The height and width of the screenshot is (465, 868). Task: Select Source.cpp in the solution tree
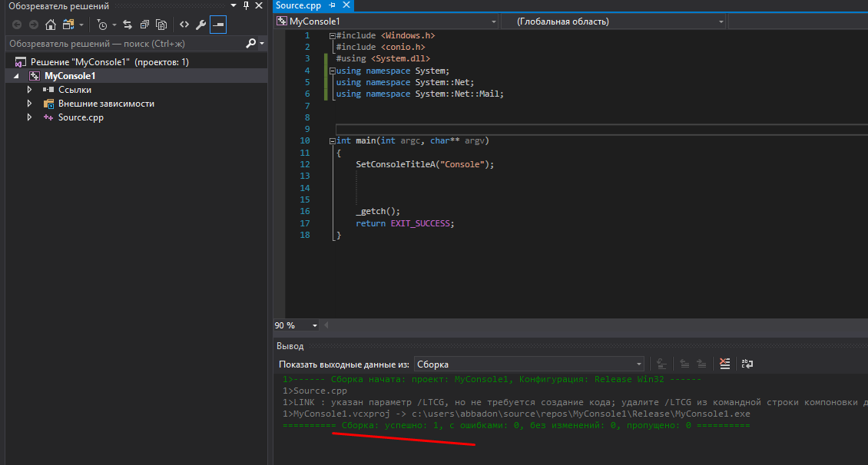pyautogui.click(x=81, y=117)
